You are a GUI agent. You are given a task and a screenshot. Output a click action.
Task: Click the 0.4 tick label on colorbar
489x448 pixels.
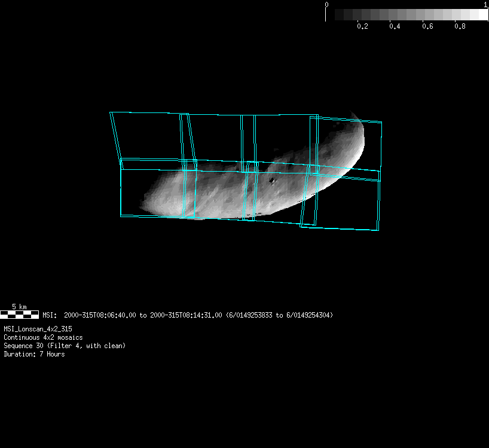[395, 27]
